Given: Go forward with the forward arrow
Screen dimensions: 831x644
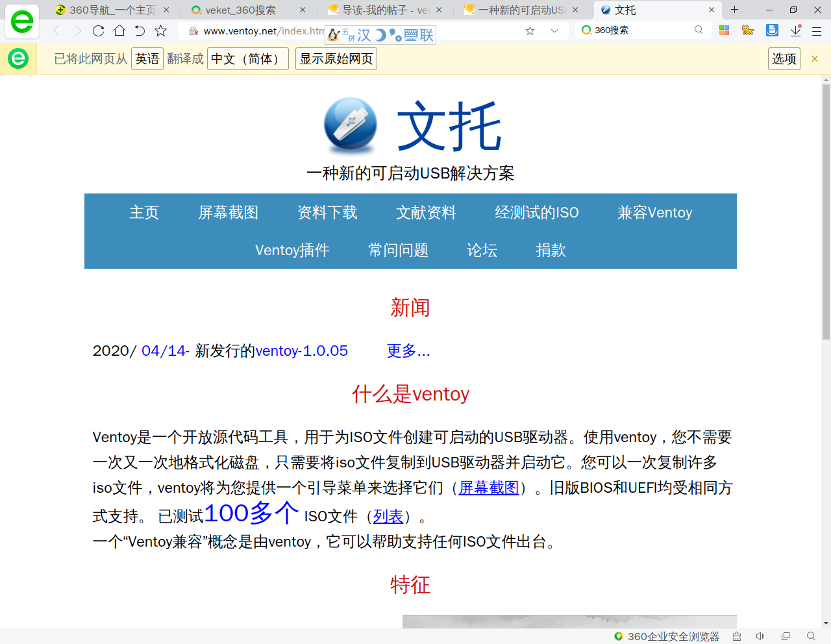Looking at the screenshot, I should pos(78,31).
